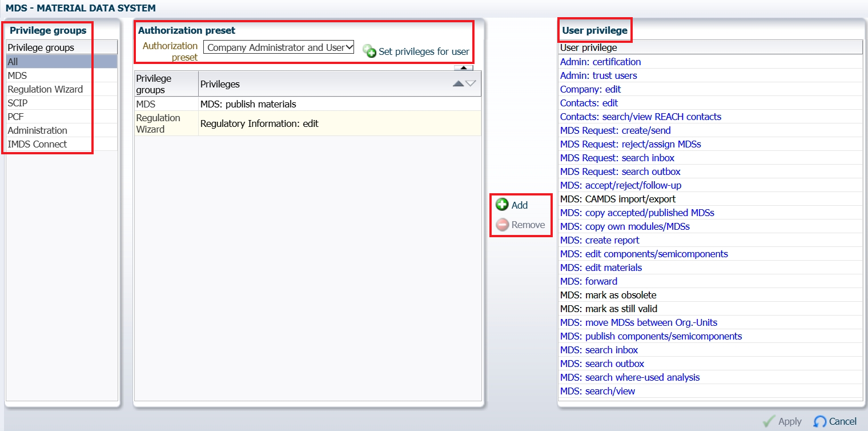Viewport: 868px width, 431px height.
Task: Select MDS: edit components/semicomponents
Action: [710, 254]
